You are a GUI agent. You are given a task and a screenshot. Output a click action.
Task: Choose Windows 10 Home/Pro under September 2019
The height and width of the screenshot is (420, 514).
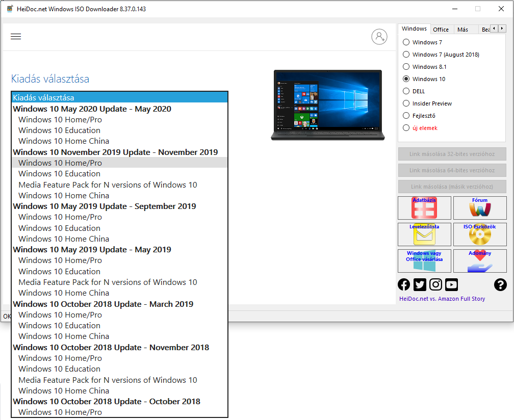point(120,217)
